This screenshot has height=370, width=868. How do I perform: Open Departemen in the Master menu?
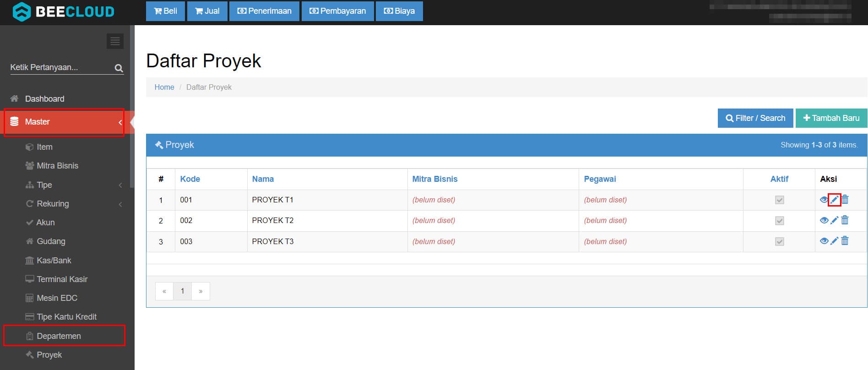tap(59, 336)
